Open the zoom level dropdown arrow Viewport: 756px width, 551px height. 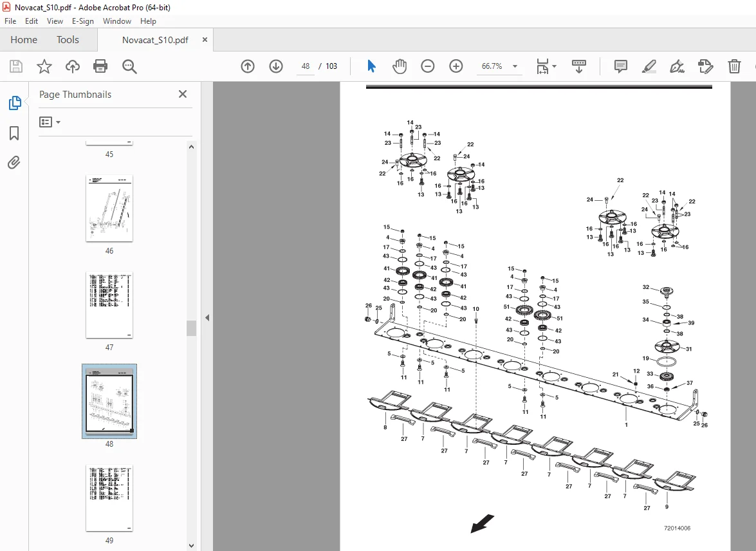pos(515,66)
